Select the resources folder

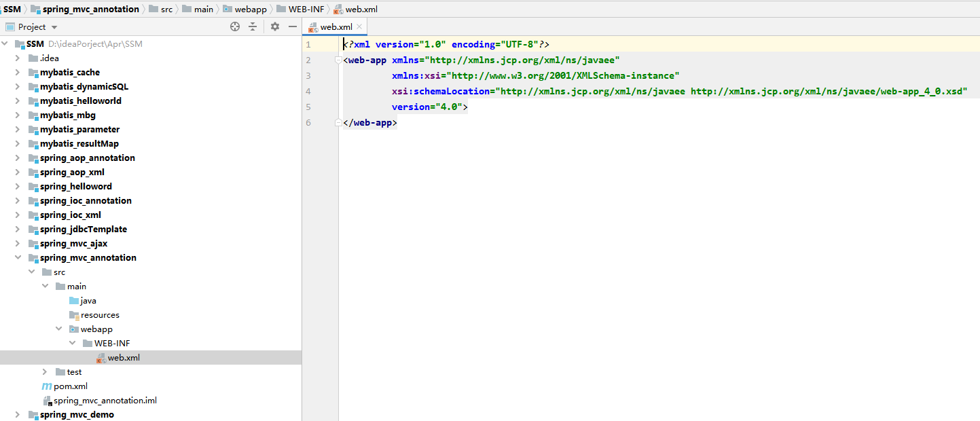100,314
